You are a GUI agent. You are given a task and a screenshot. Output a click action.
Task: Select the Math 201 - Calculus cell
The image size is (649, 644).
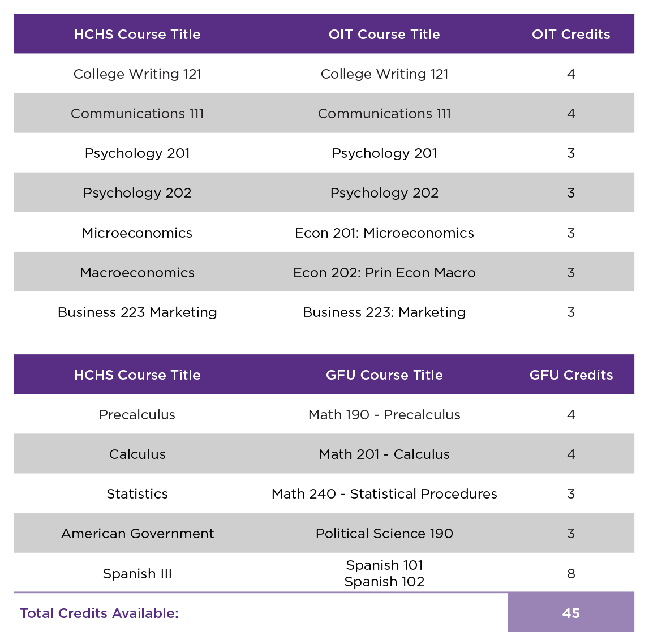[x=384, y=454]
